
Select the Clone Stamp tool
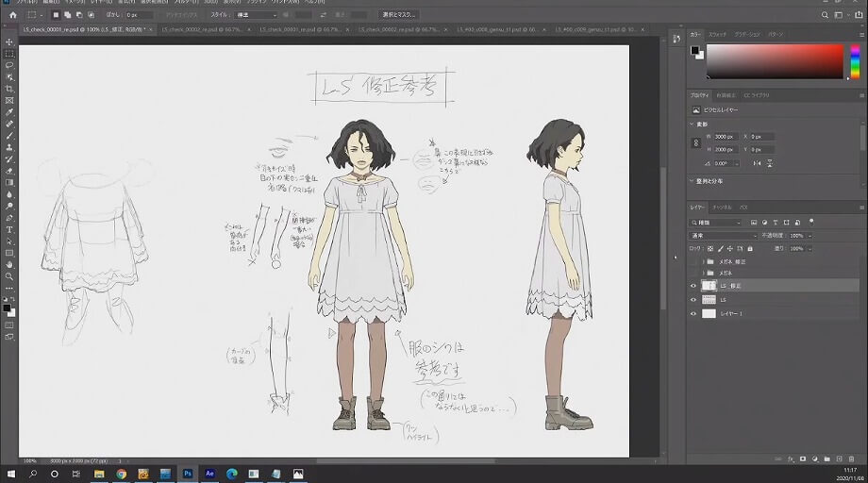click(x=9, y=148)
